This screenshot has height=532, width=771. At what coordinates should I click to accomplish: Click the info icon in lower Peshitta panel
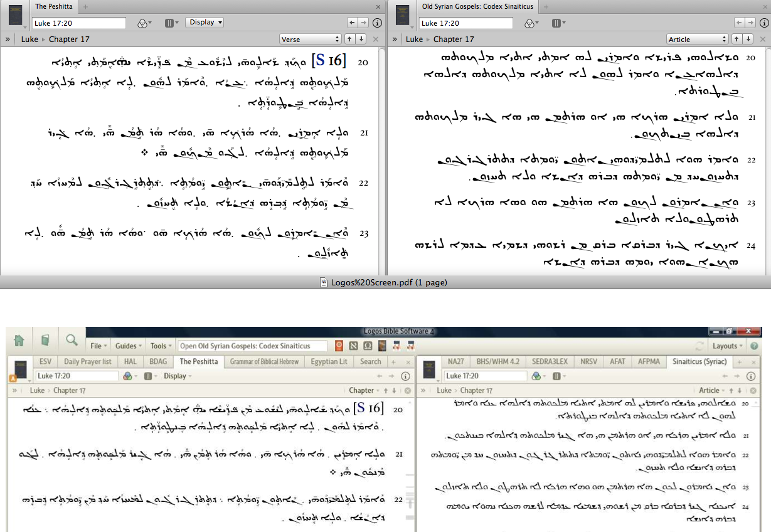point(405,376)
